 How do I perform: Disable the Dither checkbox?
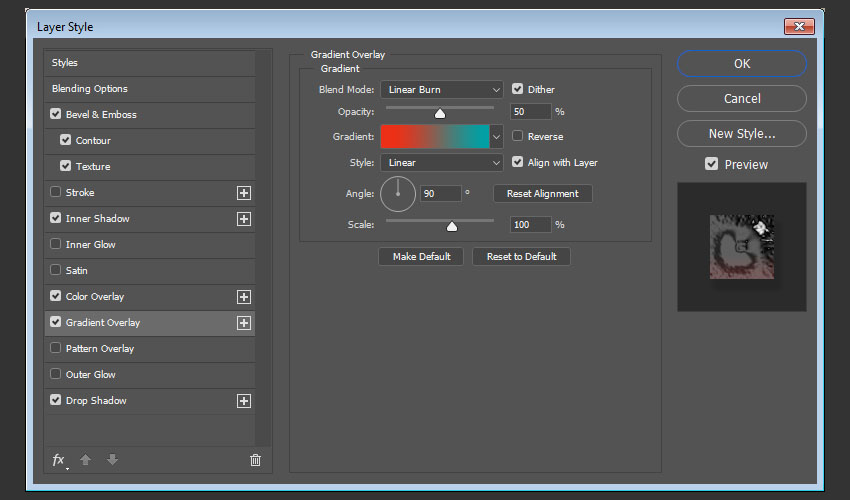pyautogui.click(x=518, y=89)
